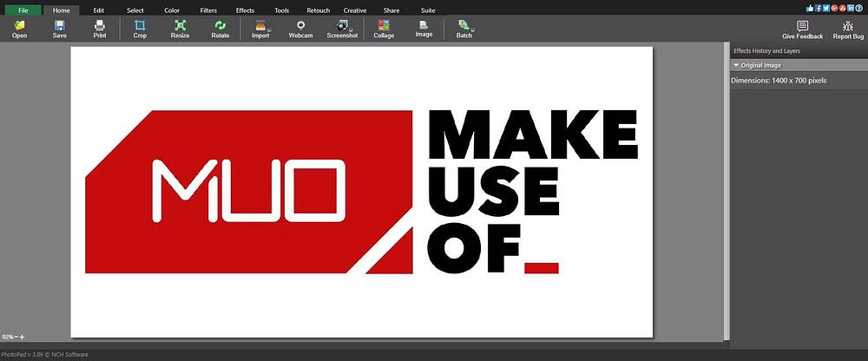868x361 pixels.
Task: Share via the Twitter icon
Action: click(x=826, y=9)
